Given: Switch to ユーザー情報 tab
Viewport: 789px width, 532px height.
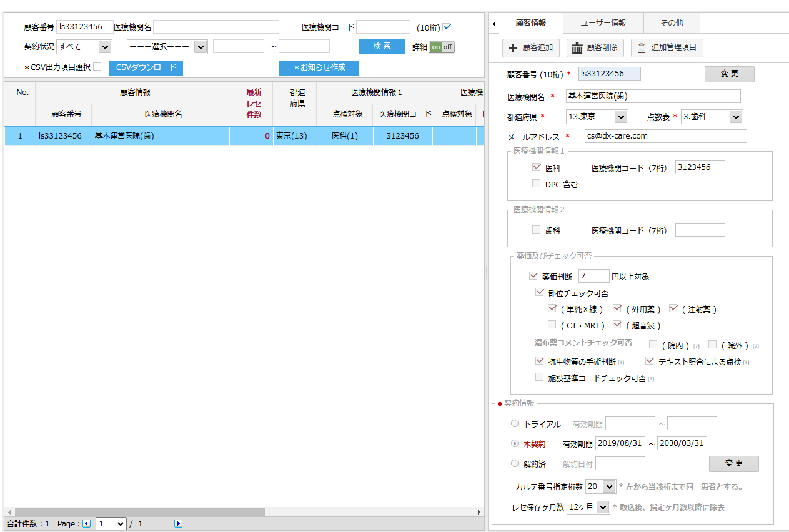Looking at the screenshot, I should tap(603, 23).
